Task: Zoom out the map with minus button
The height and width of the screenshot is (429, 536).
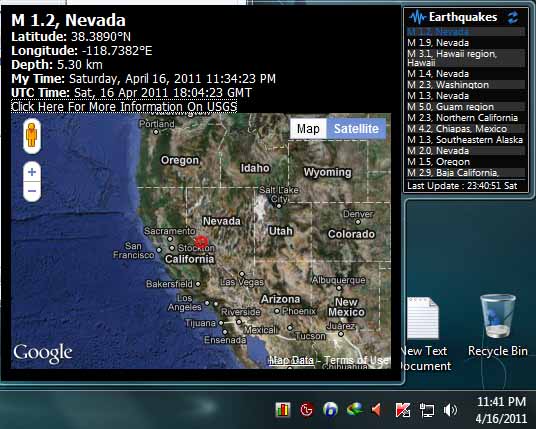Action: (x=32, y=191)
